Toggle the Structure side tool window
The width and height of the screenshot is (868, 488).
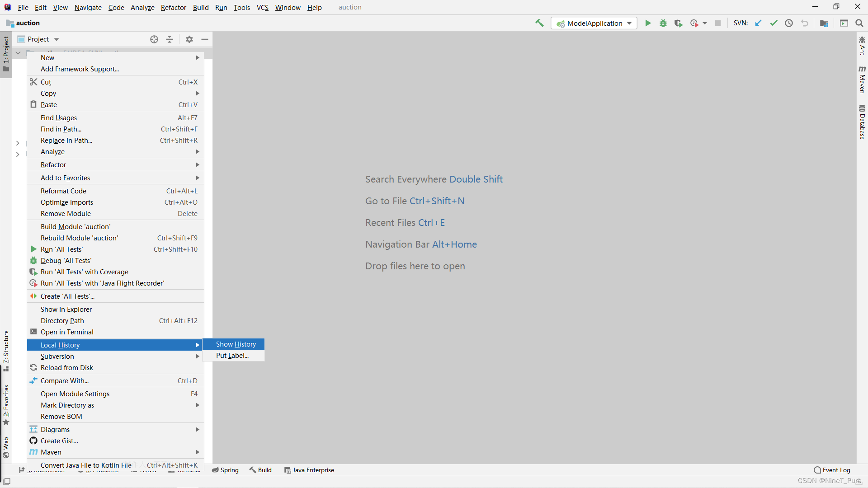click(x=6, y=351)
